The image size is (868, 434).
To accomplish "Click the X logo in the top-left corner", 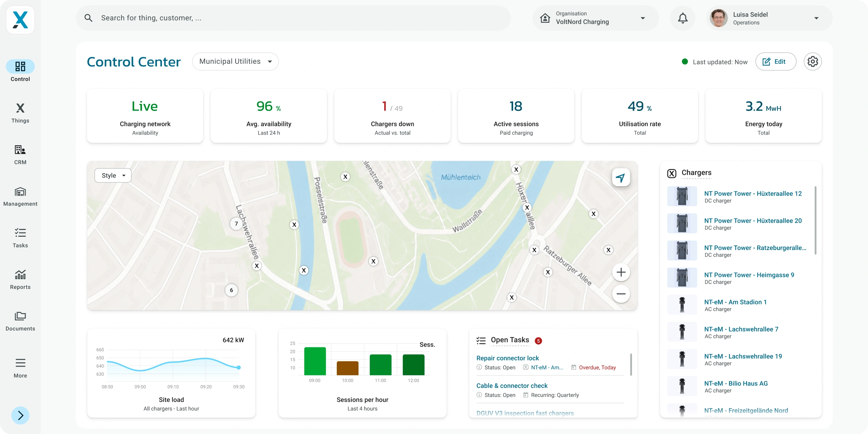I will click(x=20, y=20).
